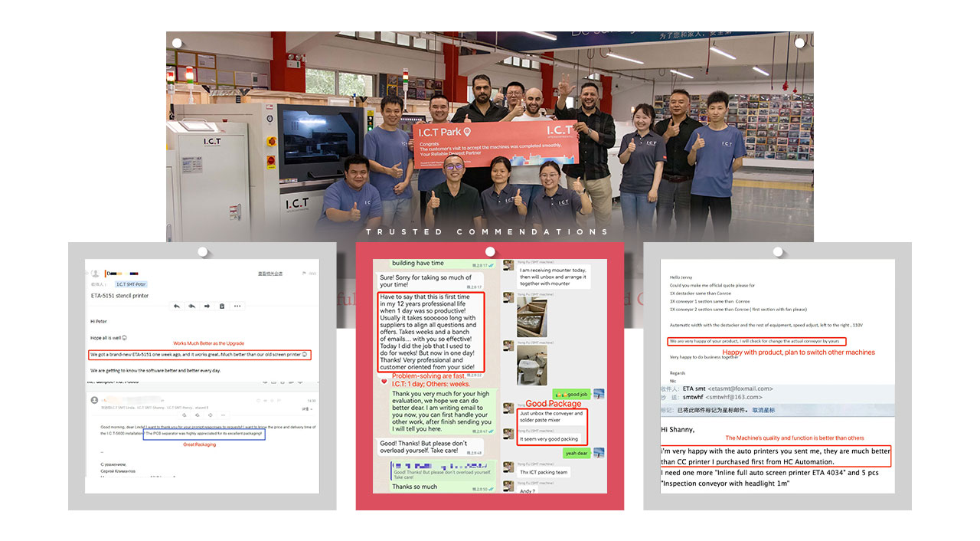
Task: Click the Reply All icon in the first email
Action: pyautogui.click(x=191, y=306)
